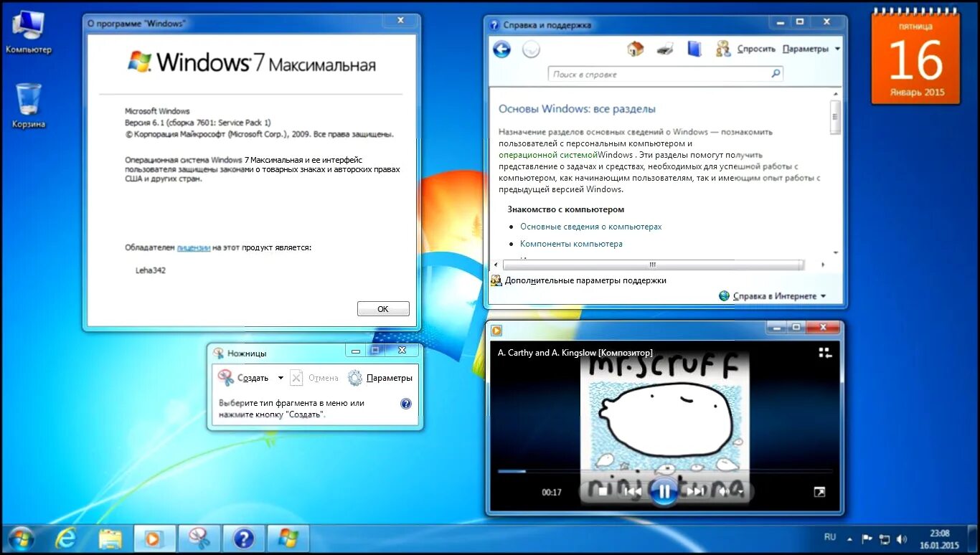Open Windows Explorer folder on taskbar
Image resolution: width=980 pixels, height=555 pixels.
[110, 539]
